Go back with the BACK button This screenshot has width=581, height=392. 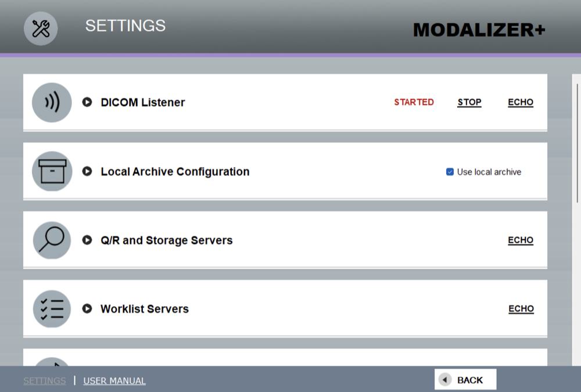point(465,379)
